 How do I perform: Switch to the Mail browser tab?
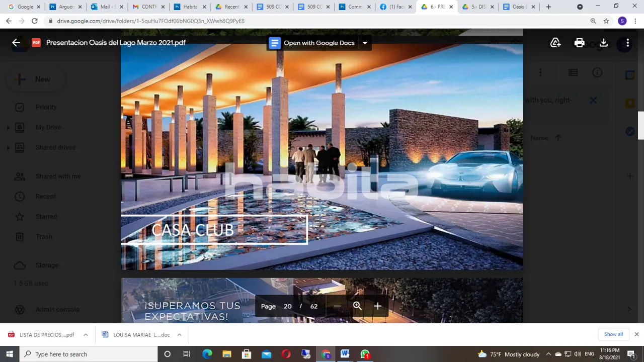106,7
